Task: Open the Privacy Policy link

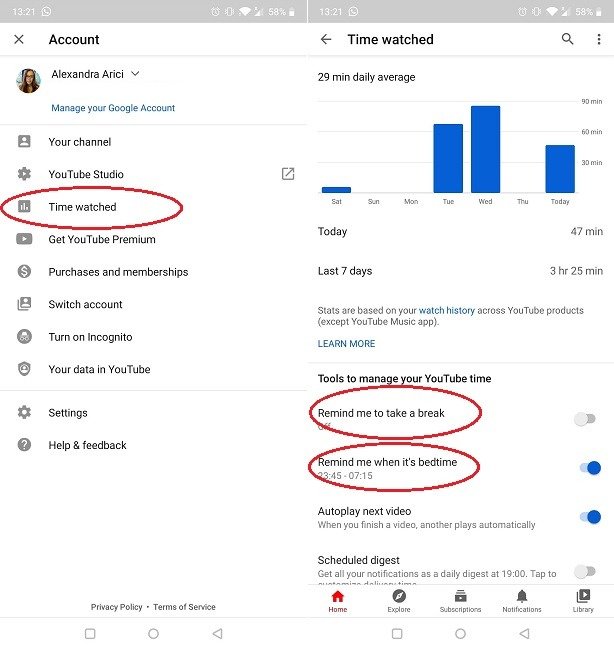Action: (x=116, y=607)
